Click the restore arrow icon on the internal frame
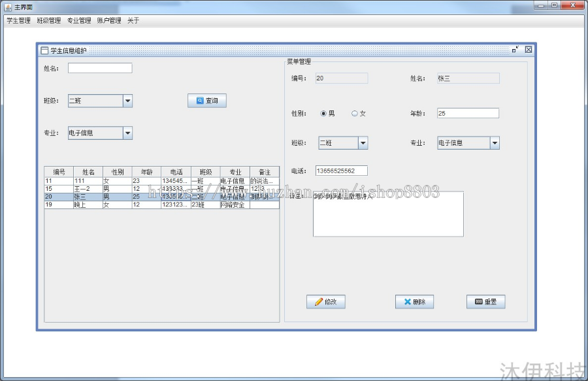Screen dimensions: 588x381 pyautogui.click(x=514, y=49)
